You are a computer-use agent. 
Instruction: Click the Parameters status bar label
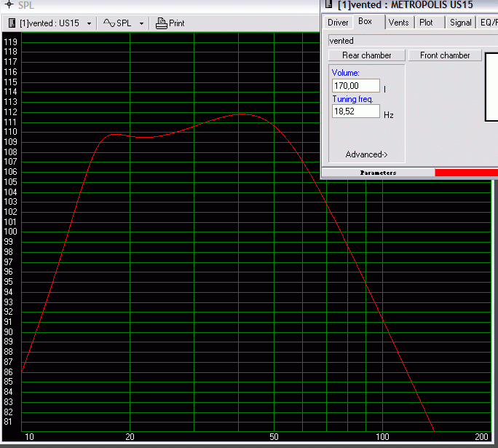[x=378, y=173]
